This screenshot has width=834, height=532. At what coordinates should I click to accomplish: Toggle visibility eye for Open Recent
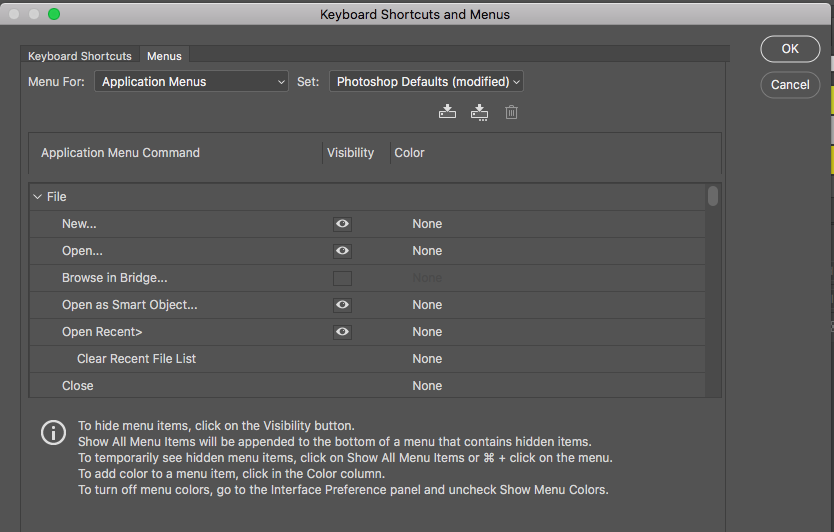click(342, 332)
